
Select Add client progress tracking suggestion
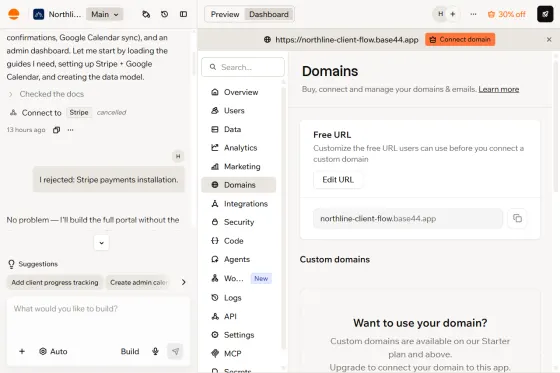pos(55,282)
